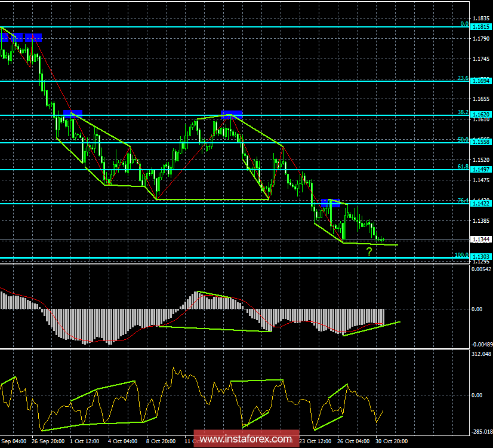
Task: Click the question mark annotation below the price action
Action: click(369, 251)
